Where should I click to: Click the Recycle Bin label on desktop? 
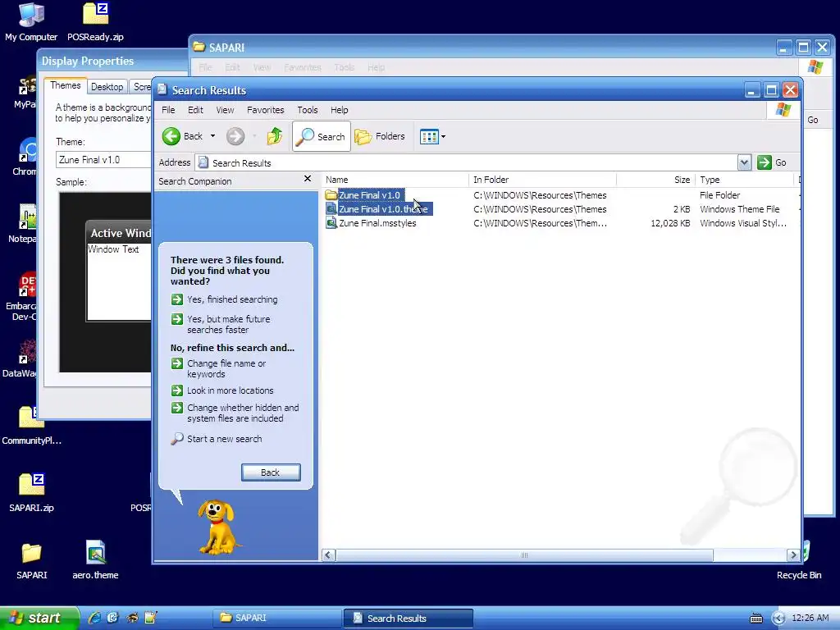[799, 575]
